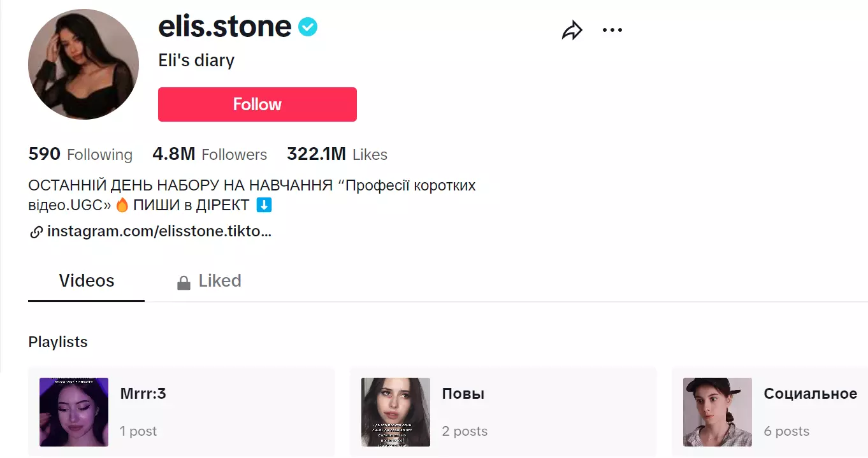This screenshot has width=868, height=458.
Task: Open the Mrrr:3 playlist thumbnail
Action: (x=74, y=412)
